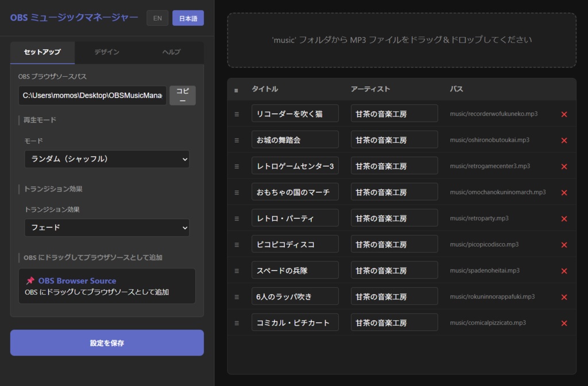Click drag handle icon beside おもちゃの国のマーチ
The height and width of the screenshot is (386, 588).
tap(237, 192)
